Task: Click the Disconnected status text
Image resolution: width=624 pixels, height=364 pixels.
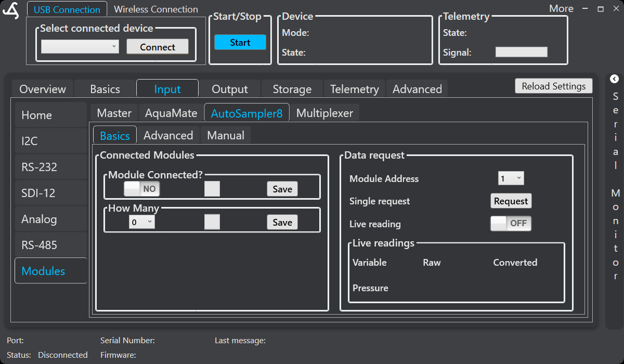Action: pos(63,355)
